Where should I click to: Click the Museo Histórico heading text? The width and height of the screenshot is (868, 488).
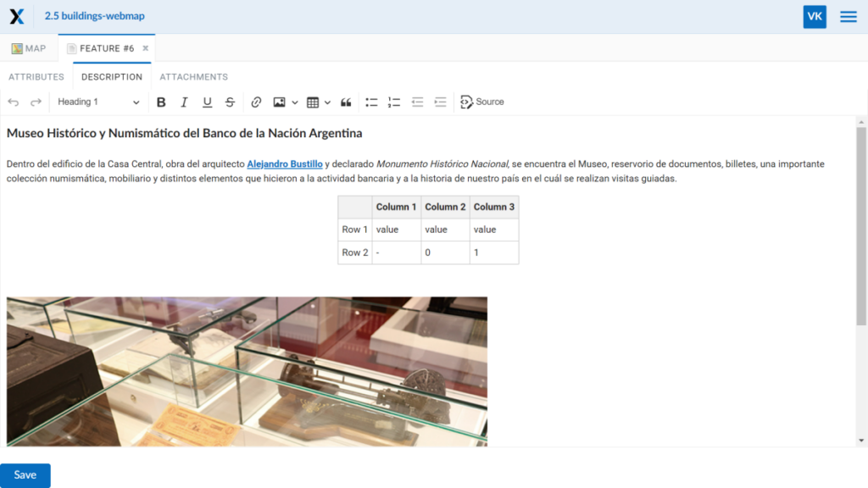pos(184,133)
